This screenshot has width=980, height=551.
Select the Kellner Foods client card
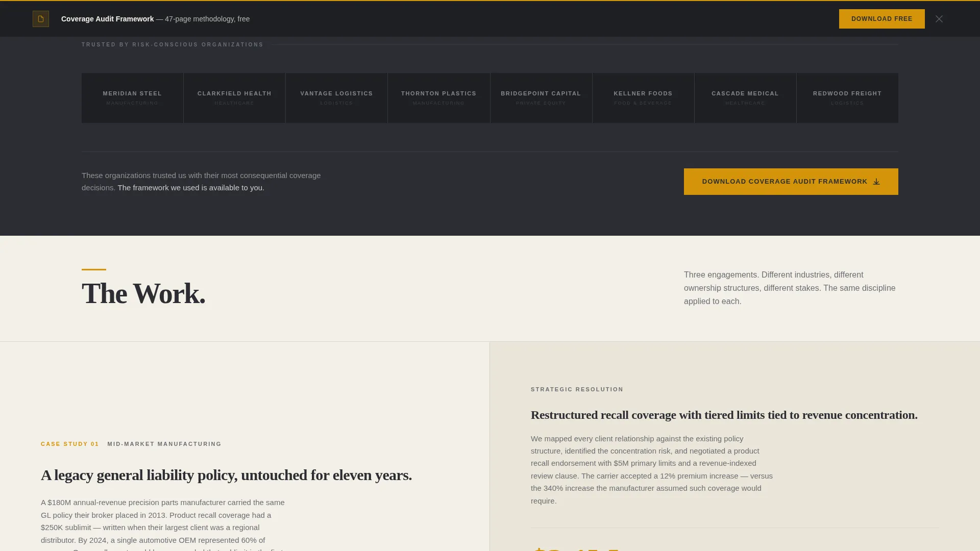(x=643, y=98)
